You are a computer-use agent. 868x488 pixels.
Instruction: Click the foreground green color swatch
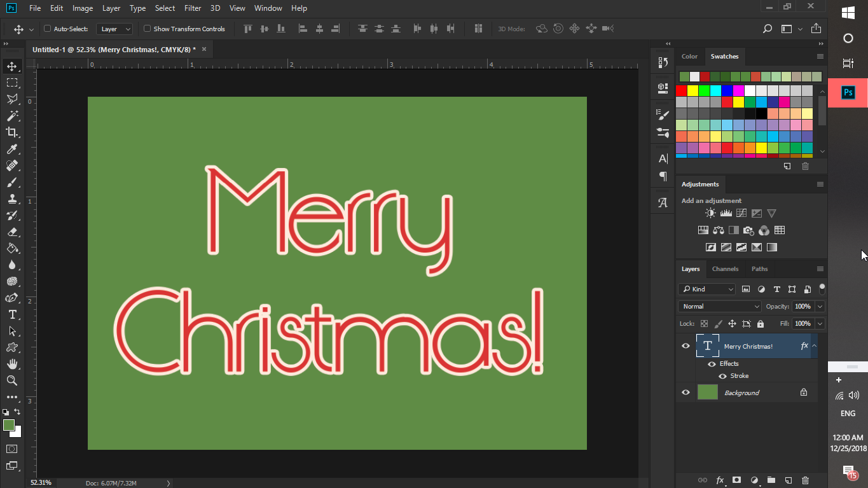pos(9,425)
